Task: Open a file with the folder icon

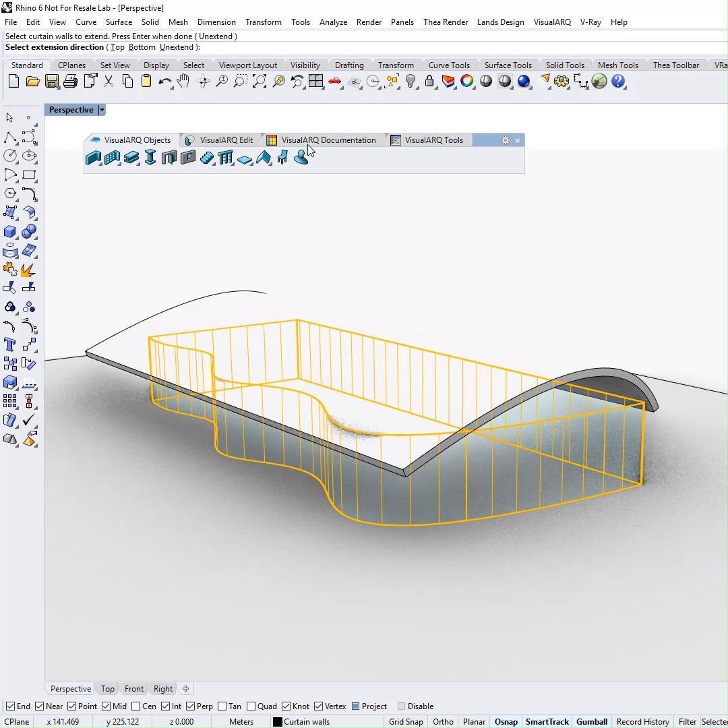Action: [x=32, y=82]
